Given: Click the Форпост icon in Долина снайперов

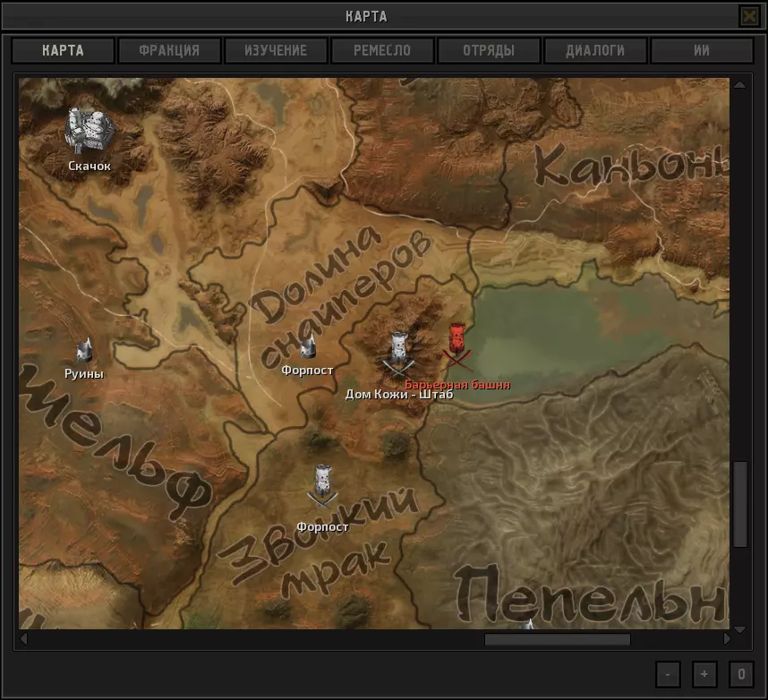Looking at the screenshot, I should click(x=307, y=346).
